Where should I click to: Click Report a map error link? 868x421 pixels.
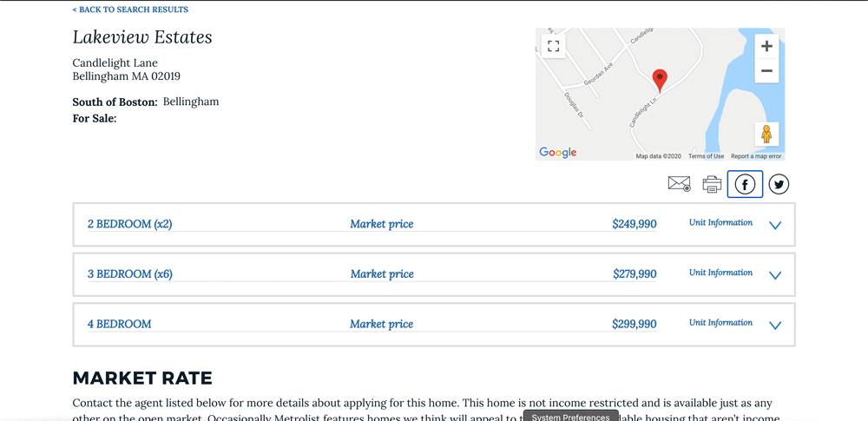click(756, 156)
